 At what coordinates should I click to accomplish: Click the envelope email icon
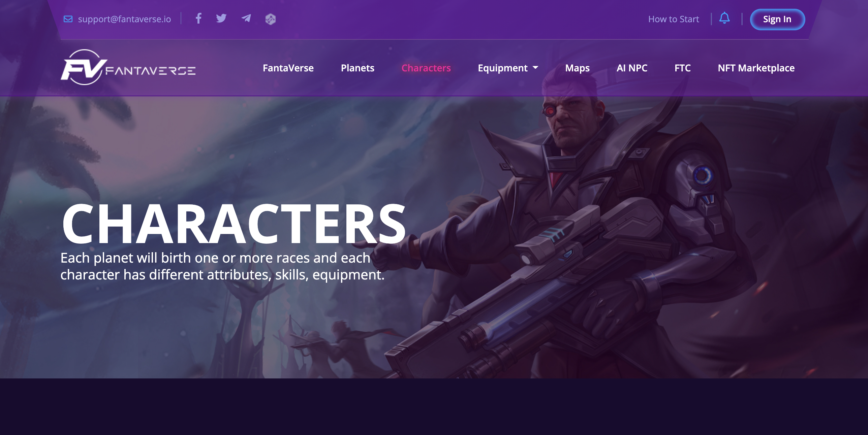click(68, 19)
